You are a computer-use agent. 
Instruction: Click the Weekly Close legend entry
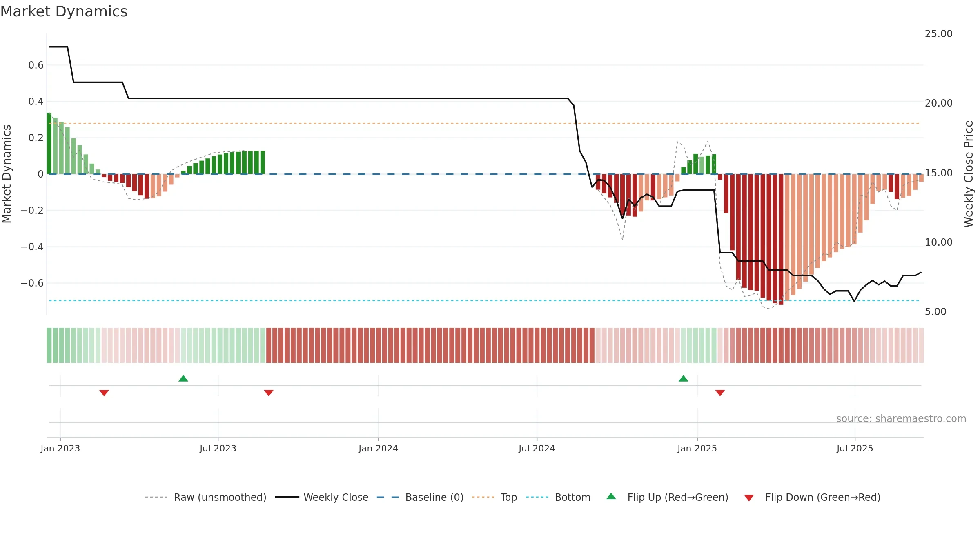322,497
